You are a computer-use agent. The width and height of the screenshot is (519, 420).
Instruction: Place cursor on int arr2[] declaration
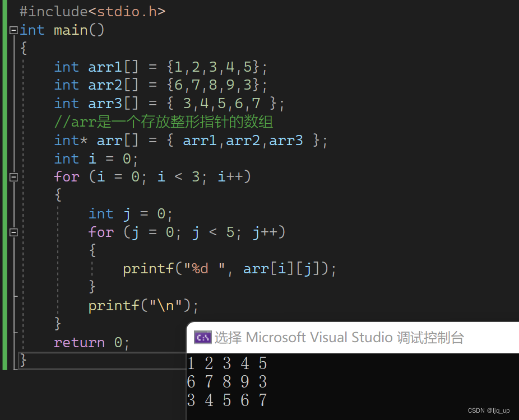coord(160,85)
